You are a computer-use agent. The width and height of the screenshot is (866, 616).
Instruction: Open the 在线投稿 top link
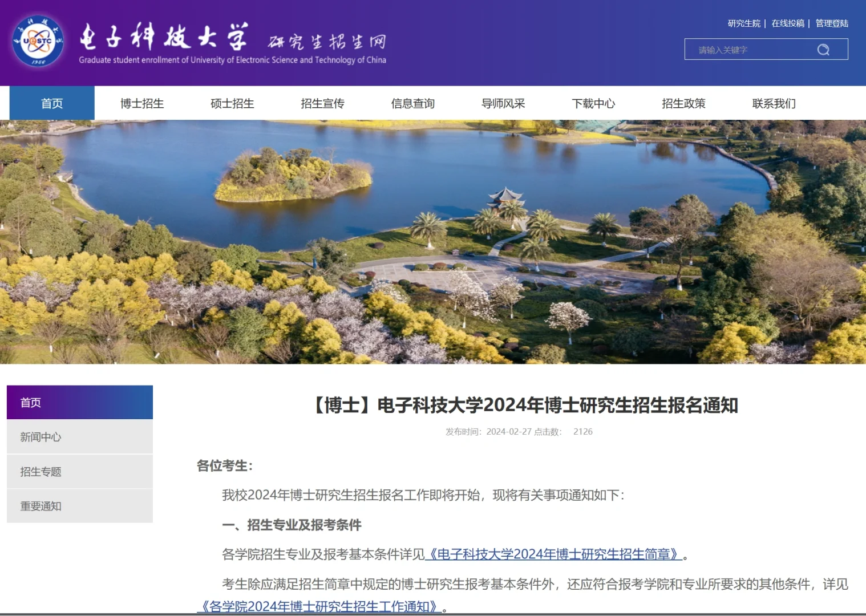tap(788, 23)
